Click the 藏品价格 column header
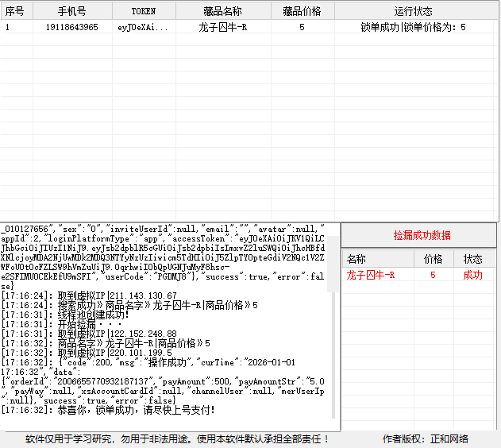Screen dimensions: 501x448 pyautogui.click(x=302, y=11)
